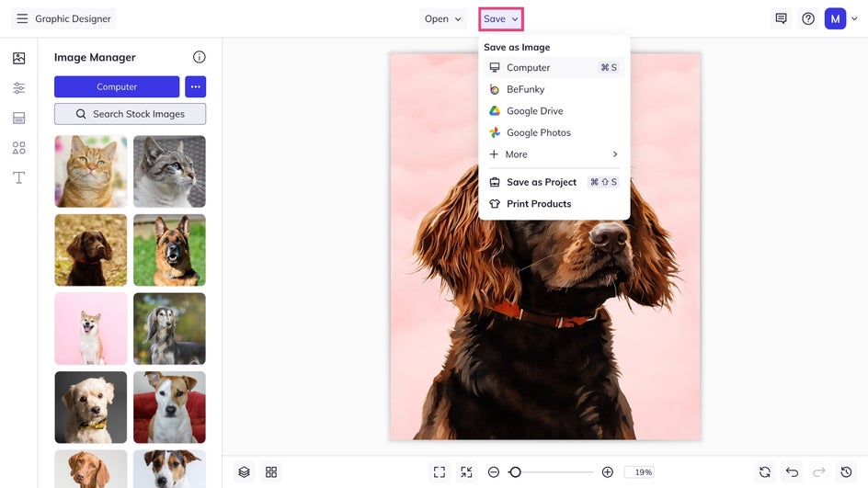868x488 pixels.
Task: Click the BeFunky logo icon
Action: [495, 89]
